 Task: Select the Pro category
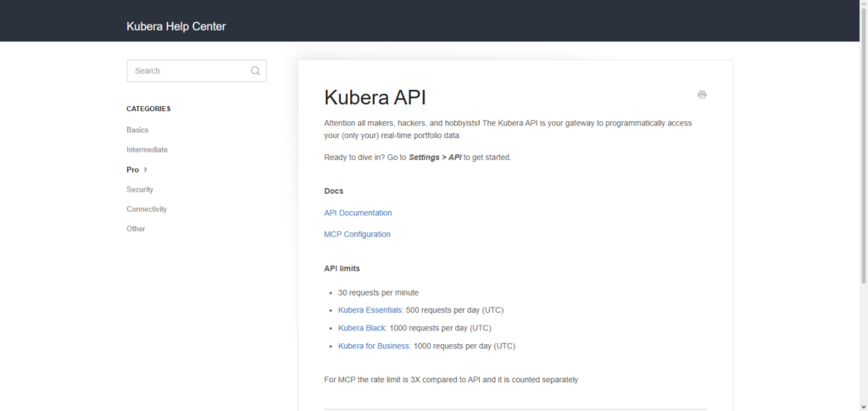[133, 169]
